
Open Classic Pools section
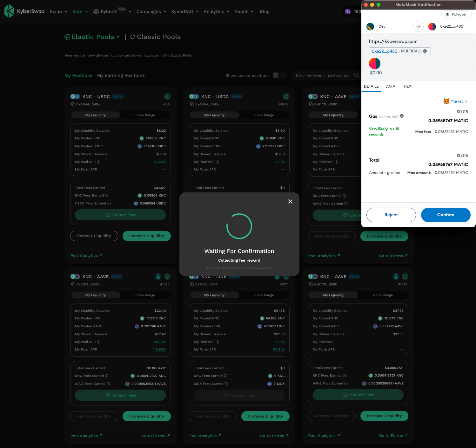coord(155,37)
